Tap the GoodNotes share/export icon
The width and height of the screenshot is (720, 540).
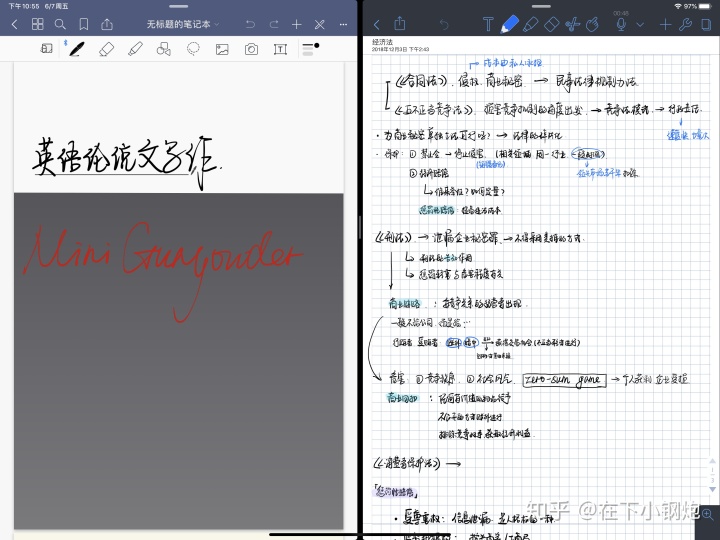click(x=107, y=24)
